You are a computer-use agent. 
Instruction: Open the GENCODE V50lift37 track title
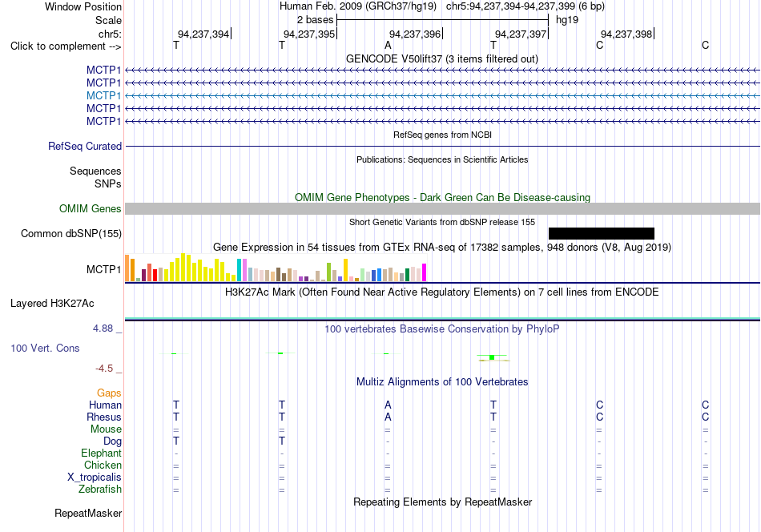point(441,58)
